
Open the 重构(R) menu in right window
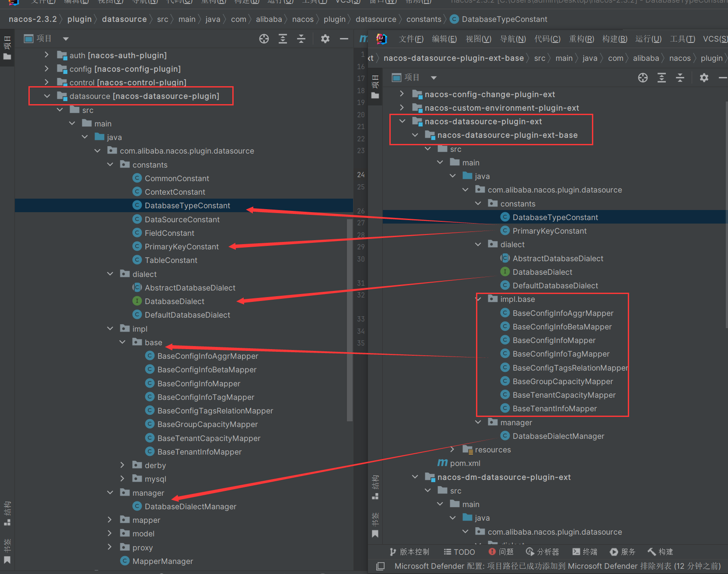[581, 39]
